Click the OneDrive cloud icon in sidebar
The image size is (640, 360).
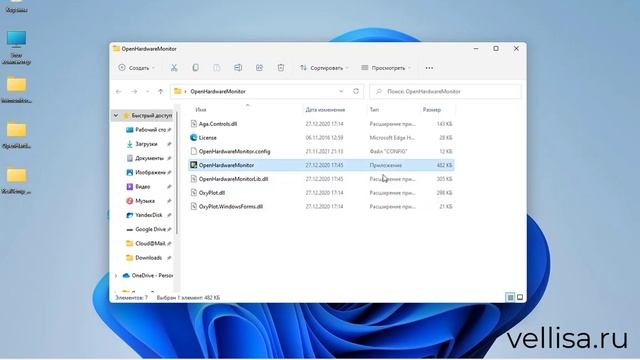pyautogui.click(x=126, y=276)
